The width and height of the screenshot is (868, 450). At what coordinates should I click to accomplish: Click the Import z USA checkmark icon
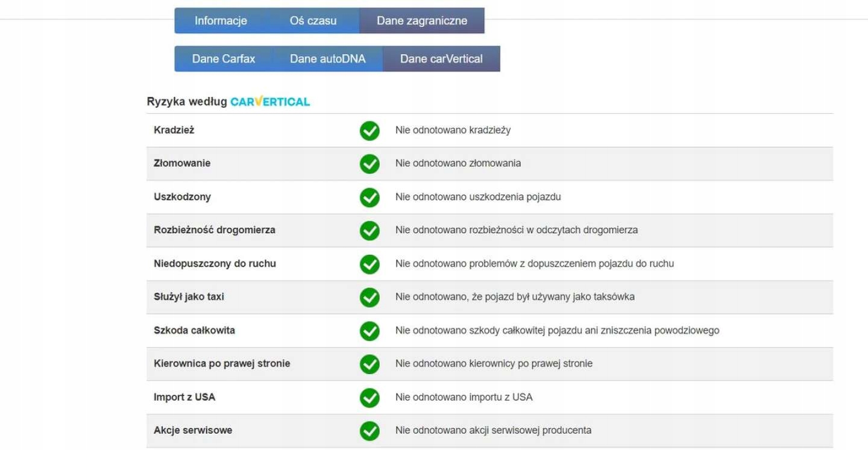370,398
